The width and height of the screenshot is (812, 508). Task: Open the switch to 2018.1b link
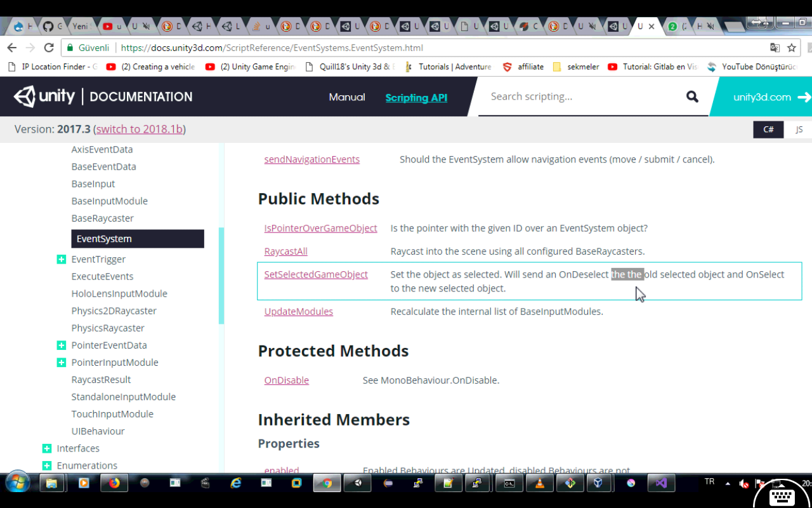point(139,128)
